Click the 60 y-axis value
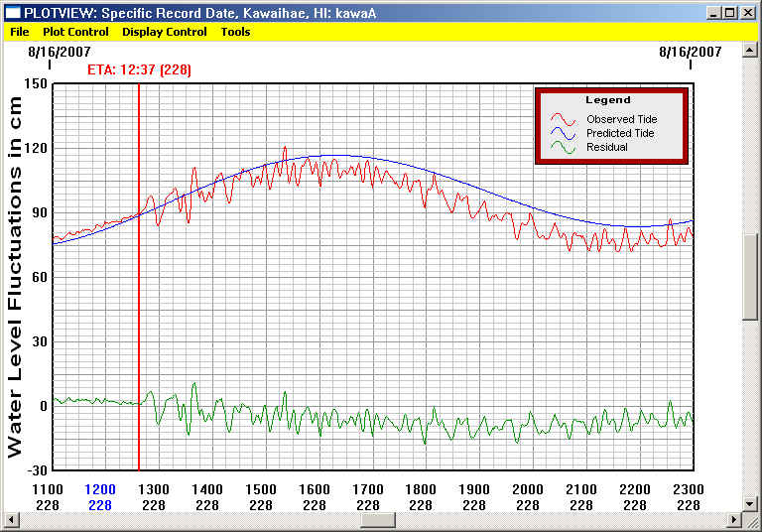762x532 pixels. (41, 277)
